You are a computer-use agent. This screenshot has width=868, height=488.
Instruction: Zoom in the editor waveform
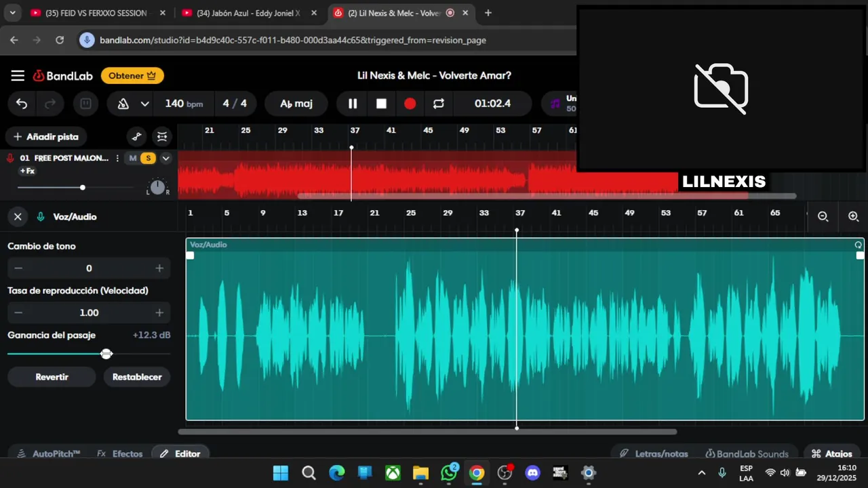(853, 217)
